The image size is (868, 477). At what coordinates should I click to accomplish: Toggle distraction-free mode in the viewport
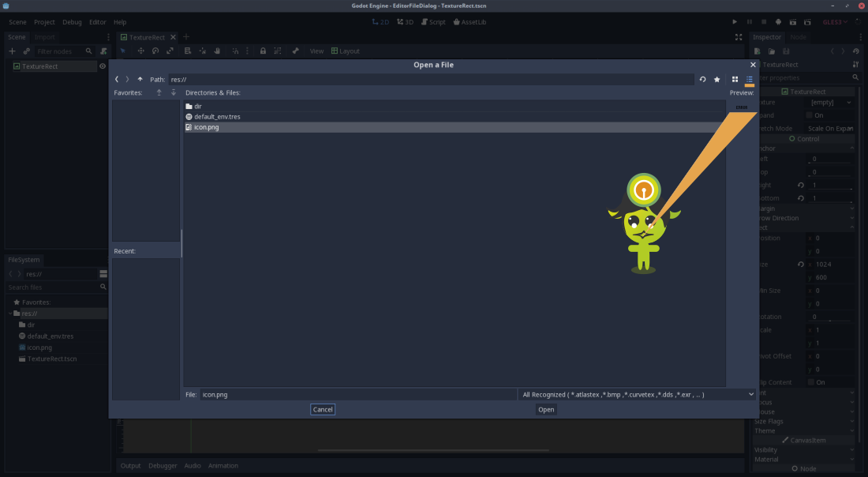click(x=739, y=37)
